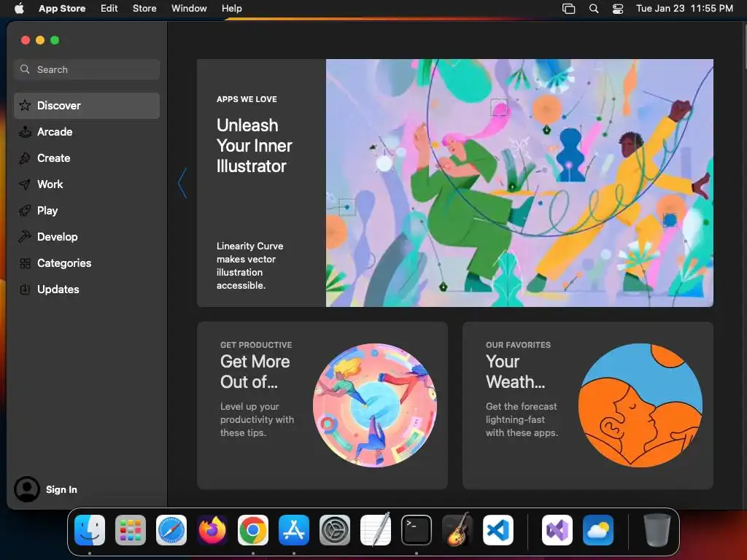Viewport: 747px width, 560px height.
Task: Open the Help menu
Action: point(231,8)
